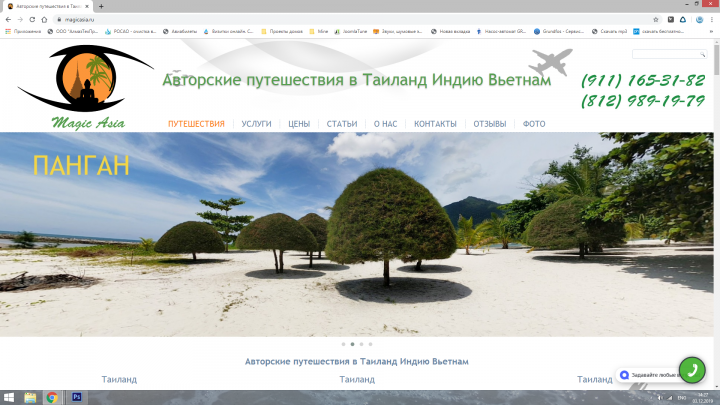The height and width of the screenshot is (405, 720).
Task: Expand the Проекты домов bookmark folder
Action: coord(282,32)
